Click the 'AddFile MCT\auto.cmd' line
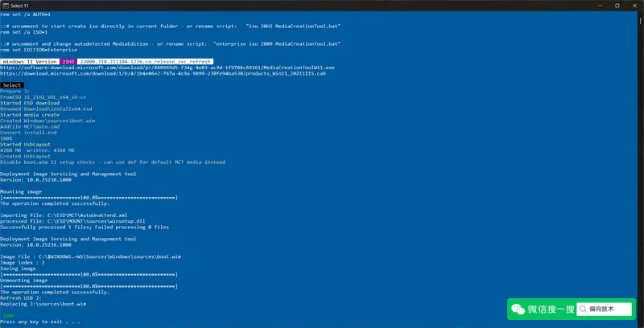This screenshot has width=644, height=328. (x=30, y=127)
